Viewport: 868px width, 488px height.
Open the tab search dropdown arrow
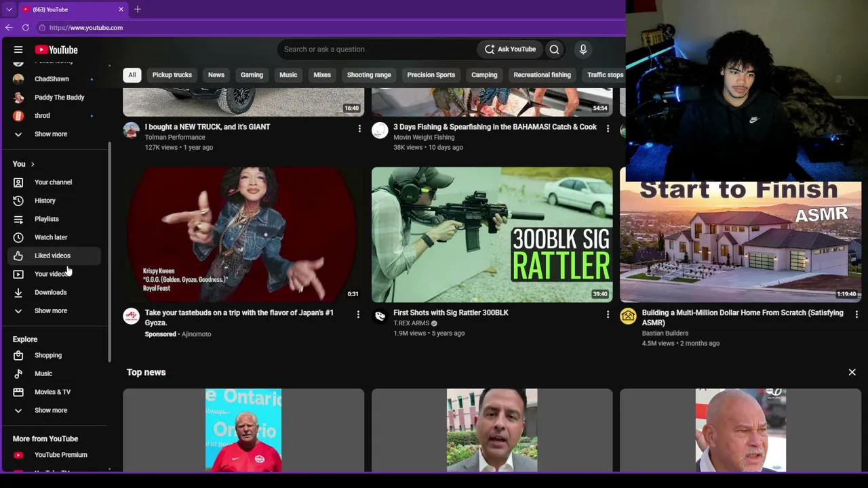(x=9, y=9)
